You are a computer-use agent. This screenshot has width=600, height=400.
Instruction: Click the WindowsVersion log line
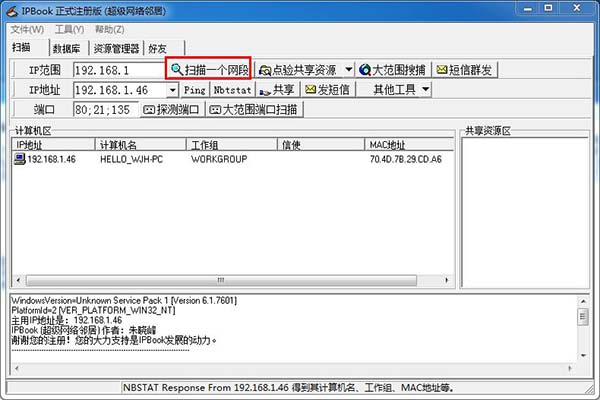click(x=124, y=300)
